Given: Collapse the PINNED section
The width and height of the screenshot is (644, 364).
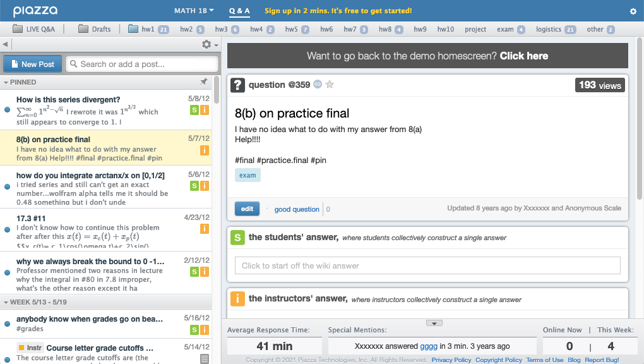Looking at the screenshot, I should coord(6,82).
